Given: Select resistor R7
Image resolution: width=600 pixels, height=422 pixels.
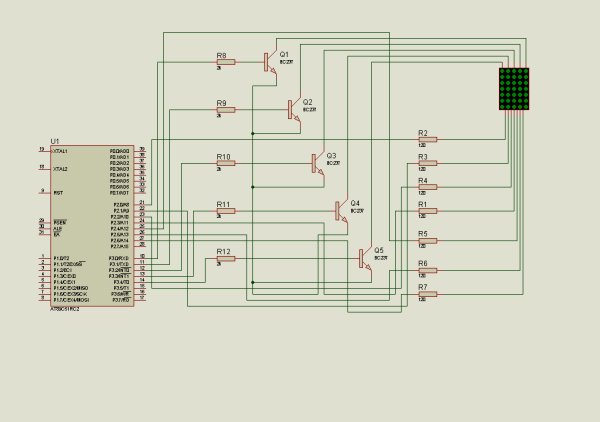Looking at the screenshot, I should point(428,294).
